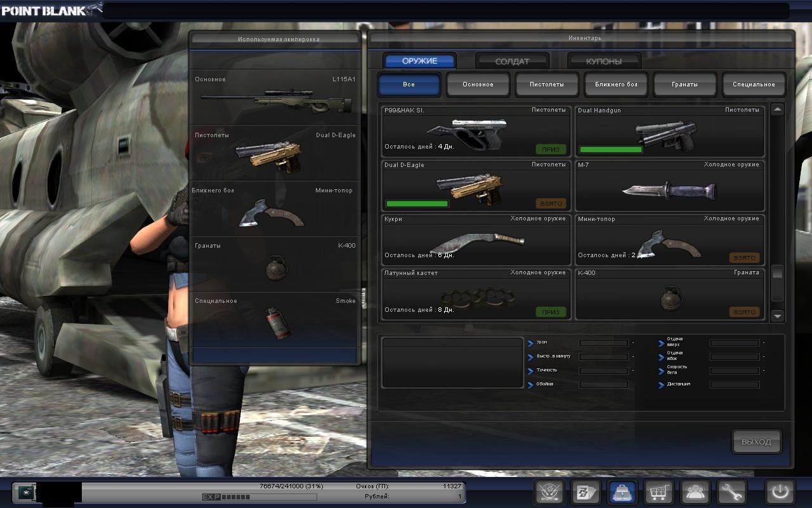
Task: Open the community friends icon
Action: [695, 492]
